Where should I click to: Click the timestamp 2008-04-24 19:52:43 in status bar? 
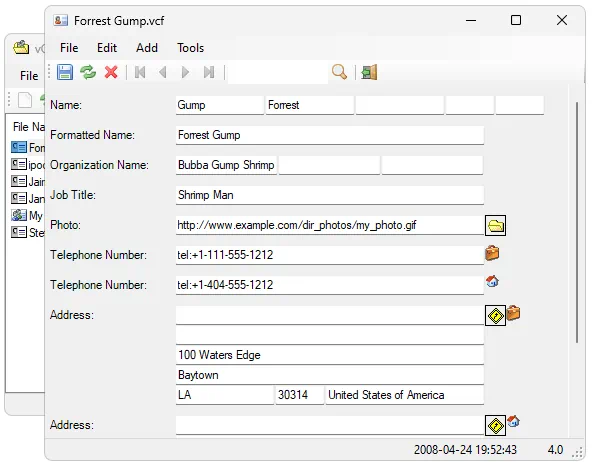465,450
